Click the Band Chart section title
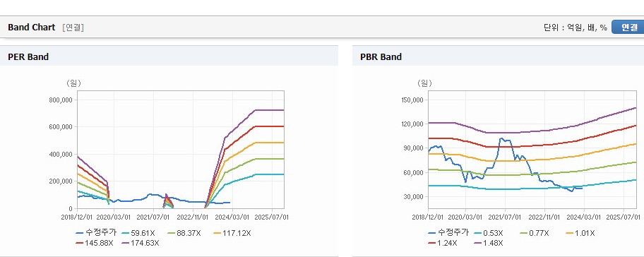Screen dimensions: 644x257 click(31, 27)
